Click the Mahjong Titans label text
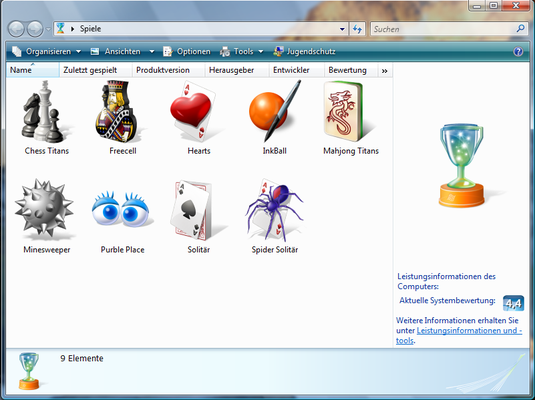535x400 pixels. tap(351, 151)
